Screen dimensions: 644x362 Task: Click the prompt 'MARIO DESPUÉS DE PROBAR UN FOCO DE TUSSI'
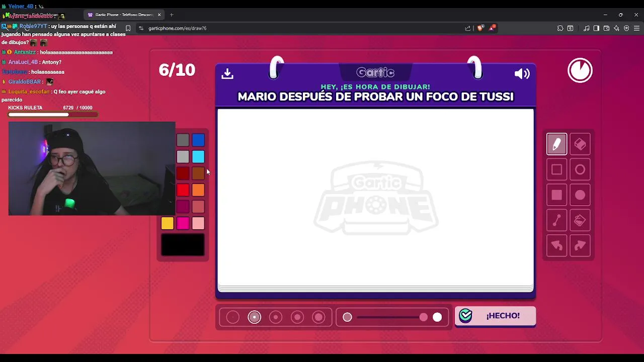click(x=375, y=97)
